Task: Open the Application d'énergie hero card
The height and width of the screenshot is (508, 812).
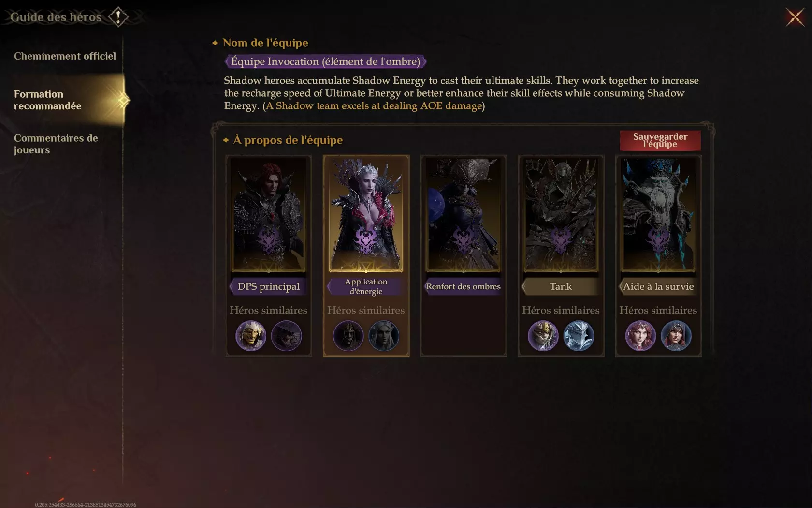Action: click(x=366, y=214)
